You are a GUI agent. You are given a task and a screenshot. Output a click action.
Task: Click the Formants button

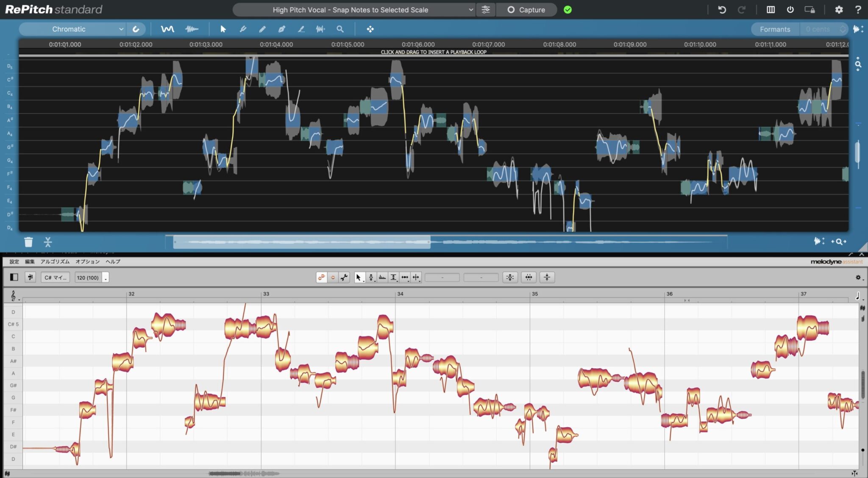tap(775, 29)
